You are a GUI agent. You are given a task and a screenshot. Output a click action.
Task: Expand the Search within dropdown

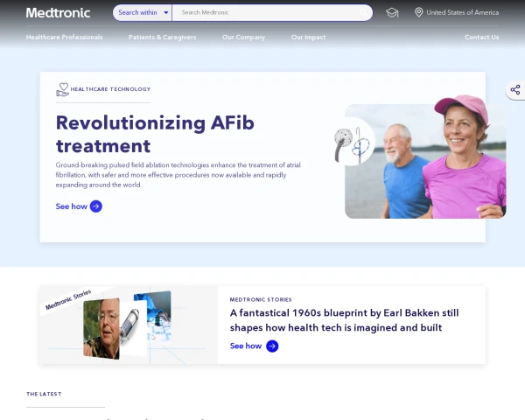click(143, 13)
